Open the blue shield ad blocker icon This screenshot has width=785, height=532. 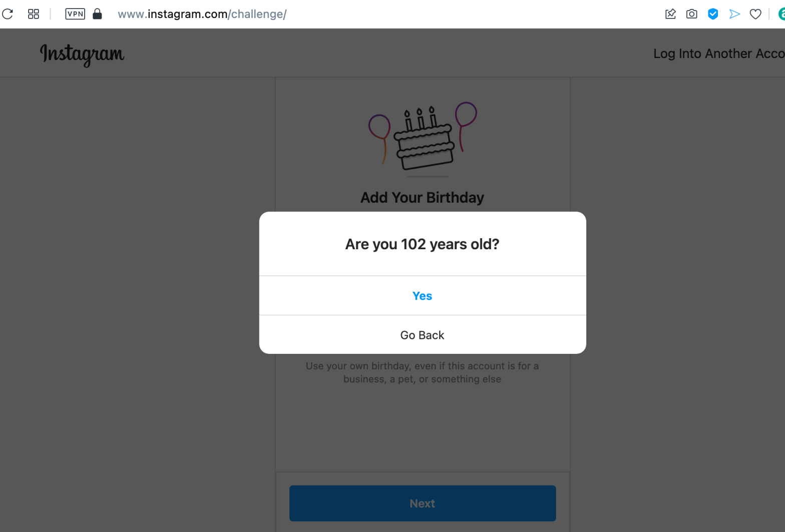pos(713,14)
